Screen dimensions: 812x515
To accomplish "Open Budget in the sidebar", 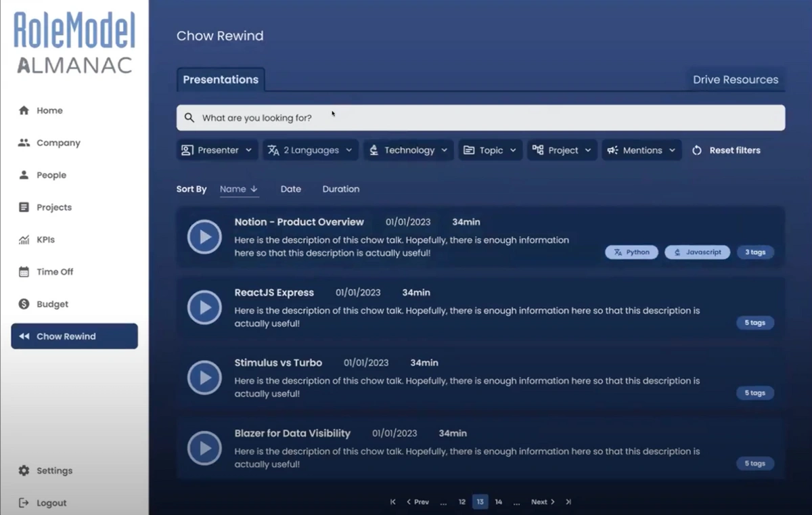I will click(x=74, y=304).
